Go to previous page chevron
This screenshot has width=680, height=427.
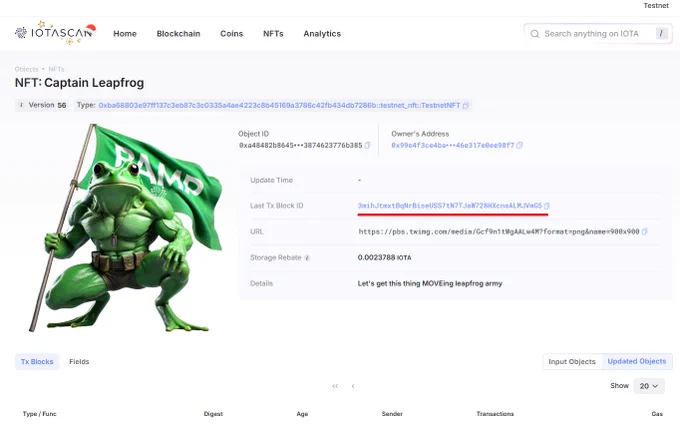tap(353, 386)
